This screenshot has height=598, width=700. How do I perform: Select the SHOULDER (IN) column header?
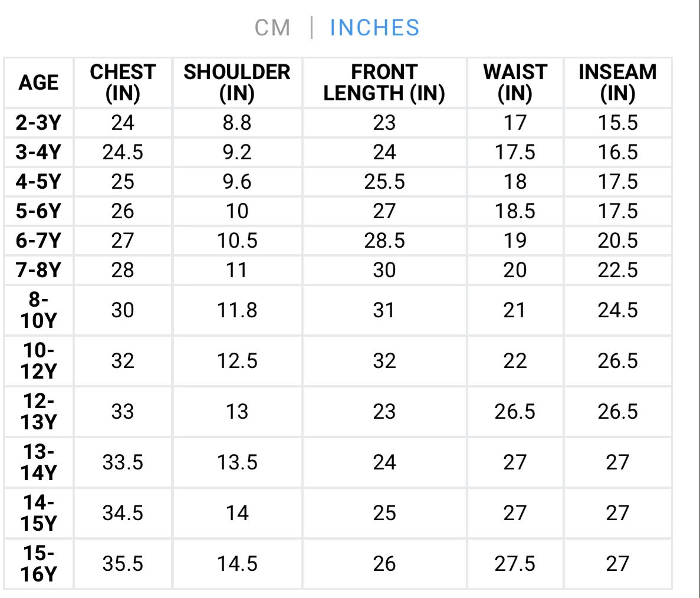click(237, 83)
